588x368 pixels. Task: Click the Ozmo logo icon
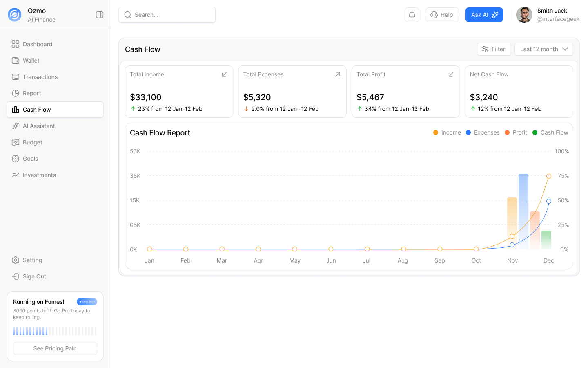pos(15,15)
